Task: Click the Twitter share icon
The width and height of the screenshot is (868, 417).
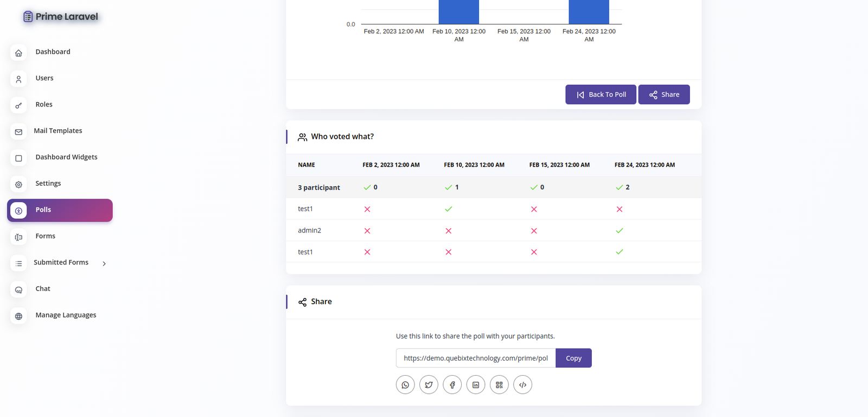Action: point(429,384)
